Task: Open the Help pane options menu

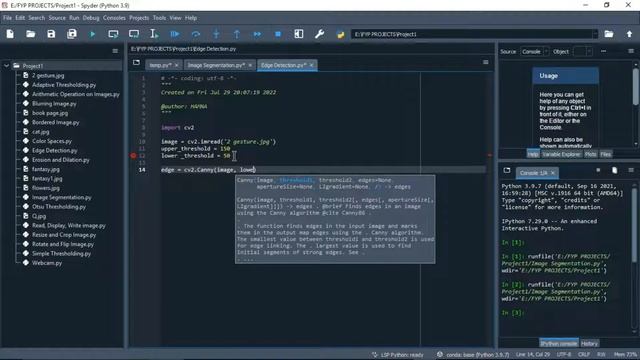Action: tap(631, 51)
